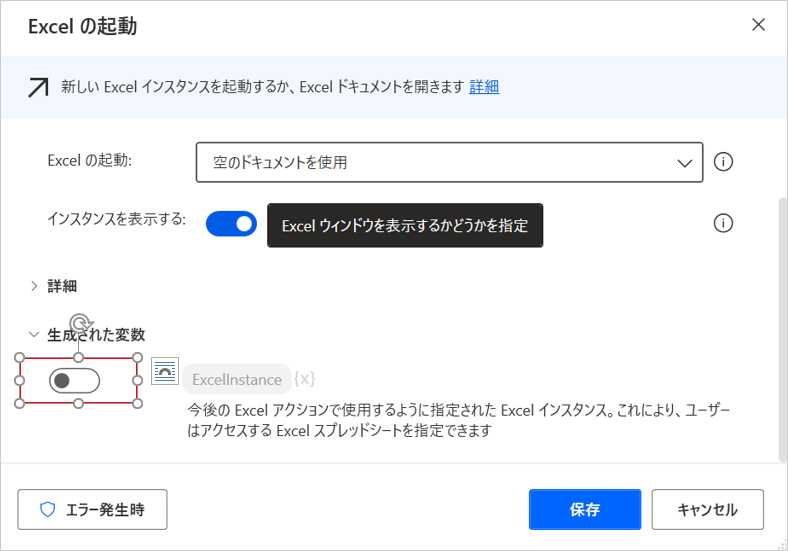
Task: Click the 保存 button
Action: coord(584,510)
